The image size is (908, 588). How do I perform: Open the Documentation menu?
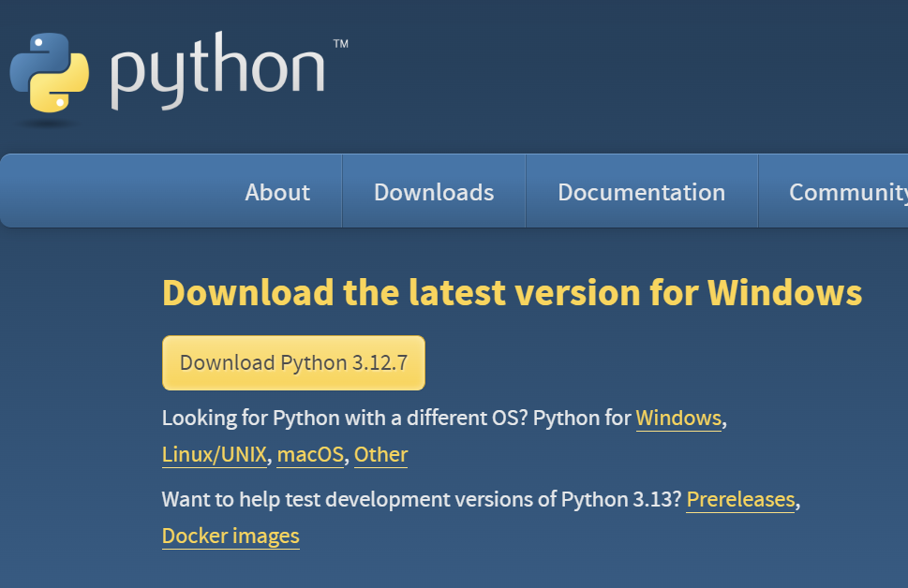641,192
